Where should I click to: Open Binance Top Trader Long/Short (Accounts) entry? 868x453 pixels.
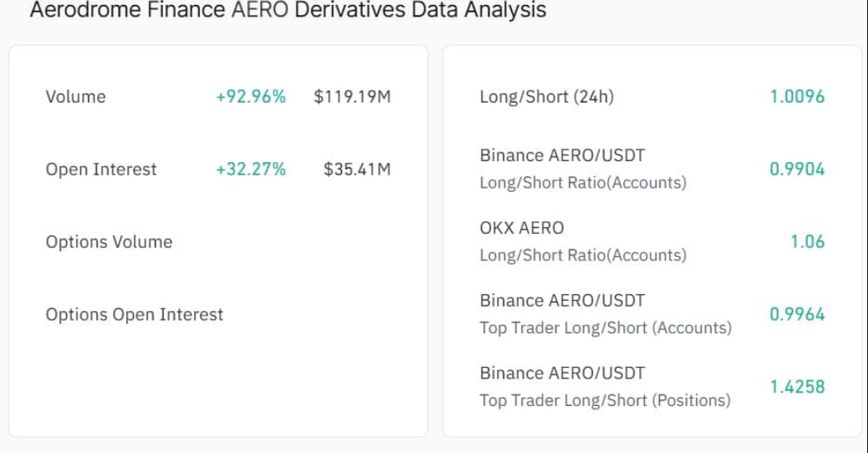[x=562, y=301]
